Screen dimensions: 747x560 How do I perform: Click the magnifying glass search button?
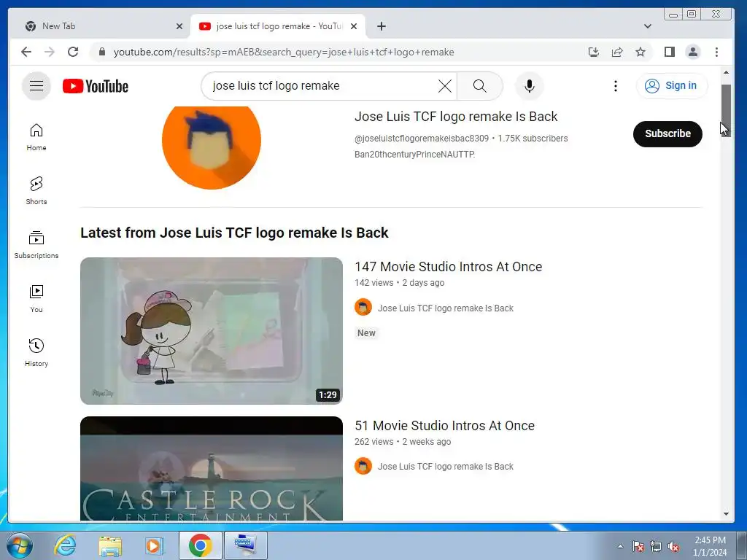pos(480,86)
